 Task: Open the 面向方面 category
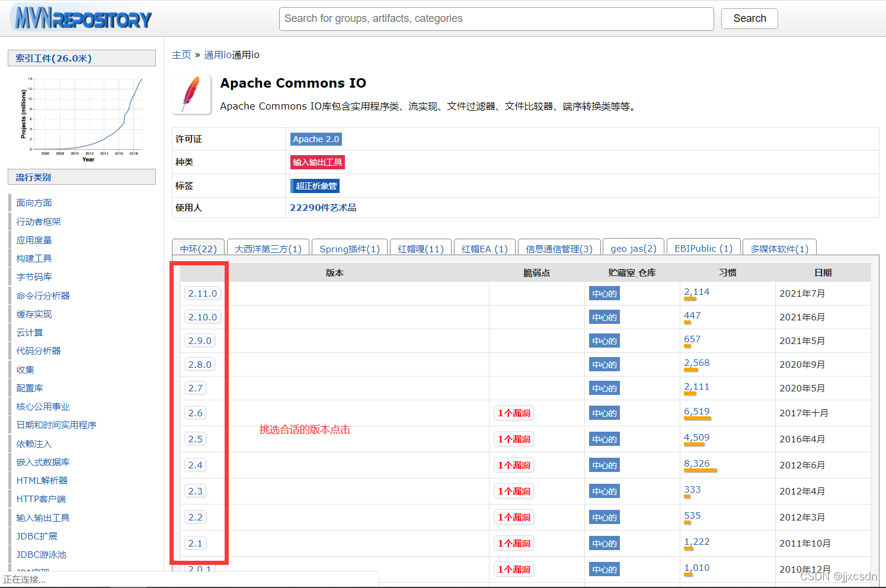point(34,203)
